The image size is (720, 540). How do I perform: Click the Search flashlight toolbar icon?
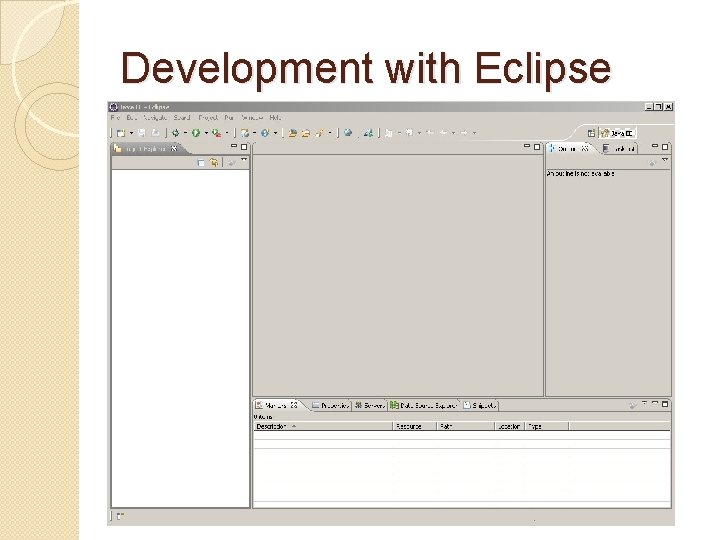tap(319, 133)
